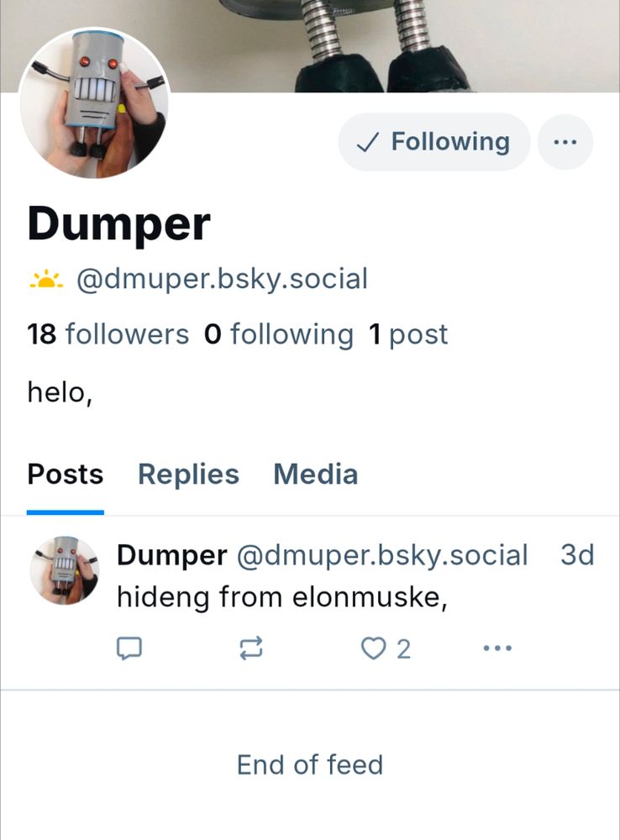
Task: View the 18 followers list
Action: pos(108,334)
